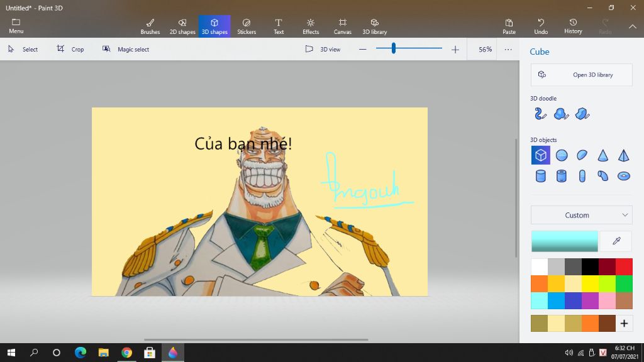Click the 'Của bạn nhé!' text on canvas

[243, 144]
